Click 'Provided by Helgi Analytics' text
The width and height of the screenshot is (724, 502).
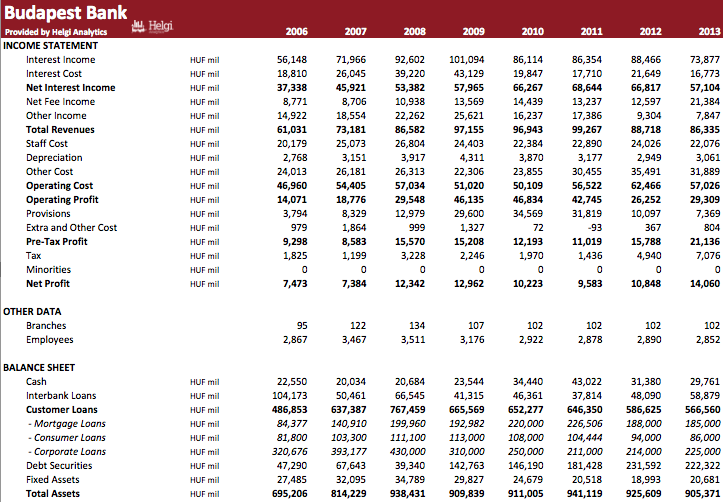[56, 32]
